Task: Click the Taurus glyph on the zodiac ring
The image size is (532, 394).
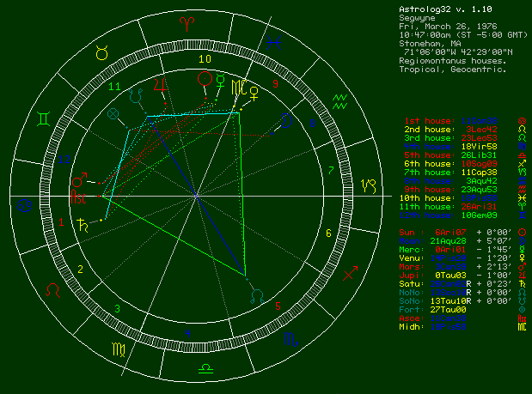Action: click(x=101, y=53)
